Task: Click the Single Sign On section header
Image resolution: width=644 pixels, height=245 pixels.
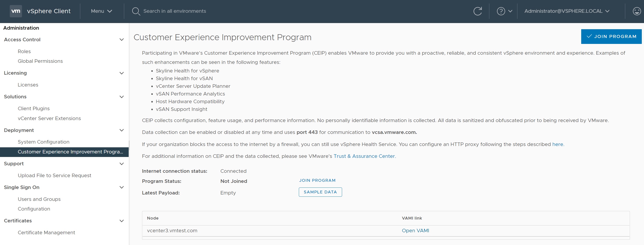Action: [x=22, y=187]
